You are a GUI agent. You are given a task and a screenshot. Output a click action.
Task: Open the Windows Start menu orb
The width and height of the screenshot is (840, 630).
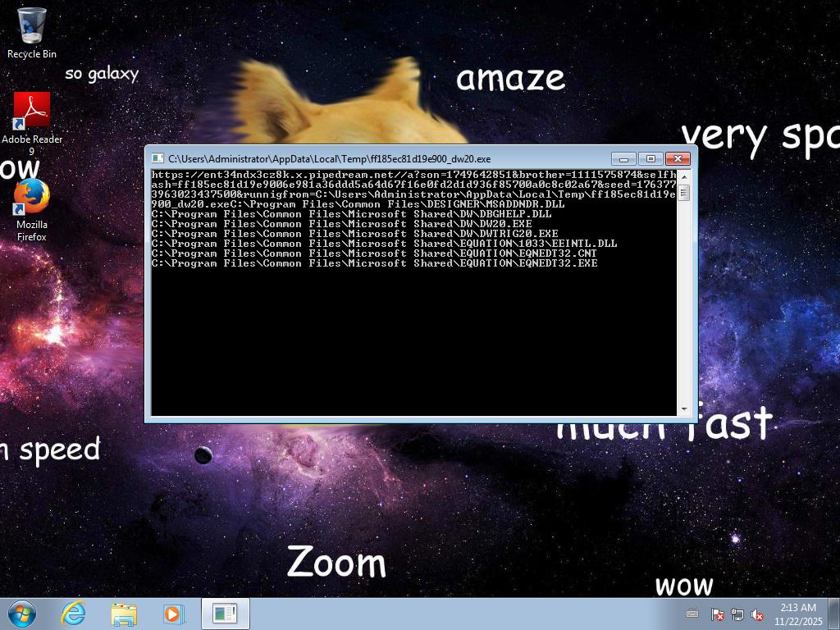click(22, 614)
